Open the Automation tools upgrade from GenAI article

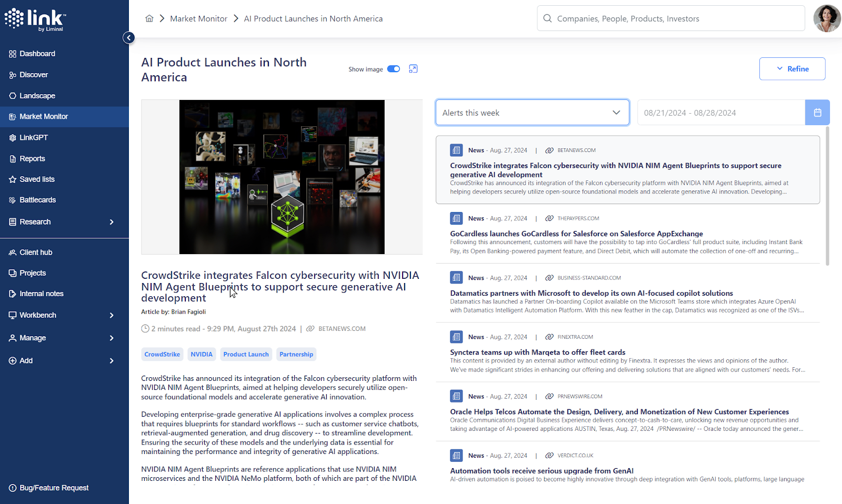click(x=628, y=467)
